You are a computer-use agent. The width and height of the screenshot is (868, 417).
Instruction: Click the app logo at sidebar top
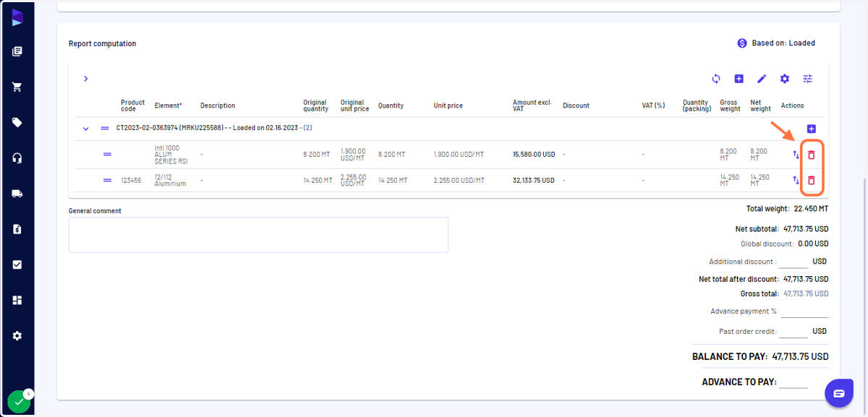(x=17, y=18)
